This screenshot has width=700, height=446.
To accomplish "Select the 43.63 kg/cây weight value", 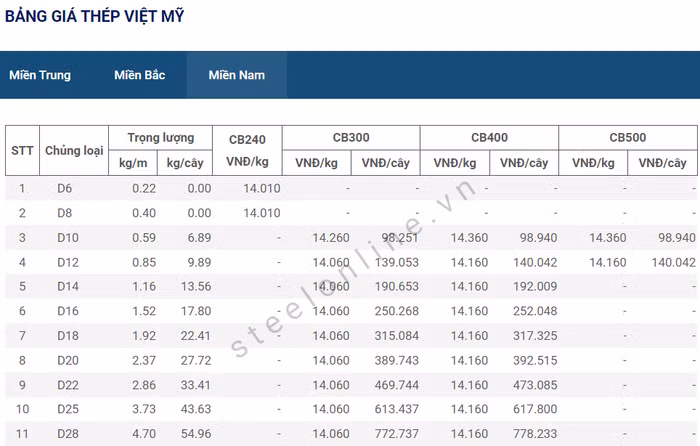I will click(193, 409).
